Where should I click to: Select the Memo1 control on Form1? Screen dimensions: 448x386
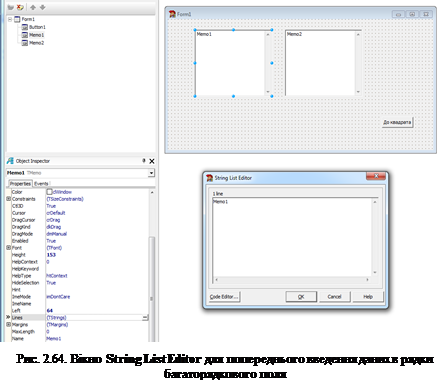(233, 63)
